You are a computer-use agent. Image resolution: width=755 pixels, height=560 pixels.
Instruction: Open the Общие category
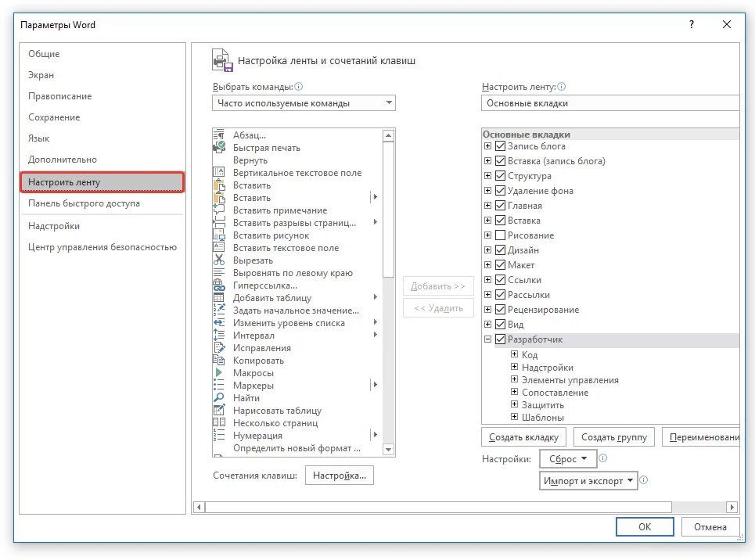pos(102,54)
